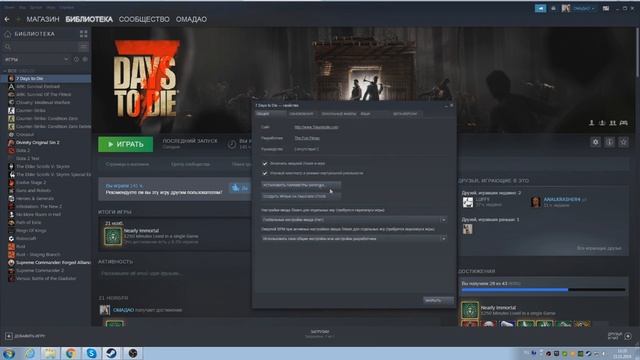This screenshot has width=640, height=360.
Task: Click create desktop shortcut button
Action: [x=301, y=196]
